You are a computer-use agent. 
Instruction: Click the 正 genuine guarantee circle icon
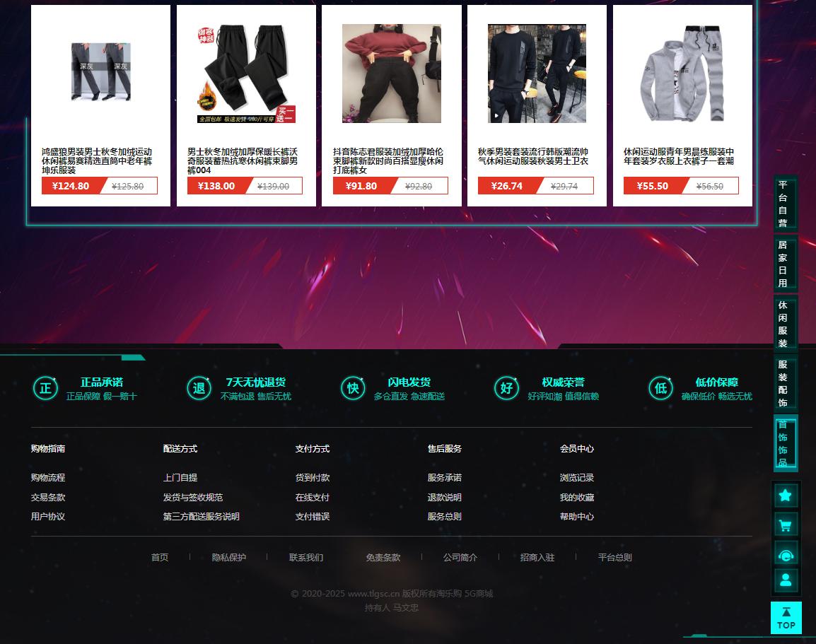pyautogui.click(x=45, y=388)
